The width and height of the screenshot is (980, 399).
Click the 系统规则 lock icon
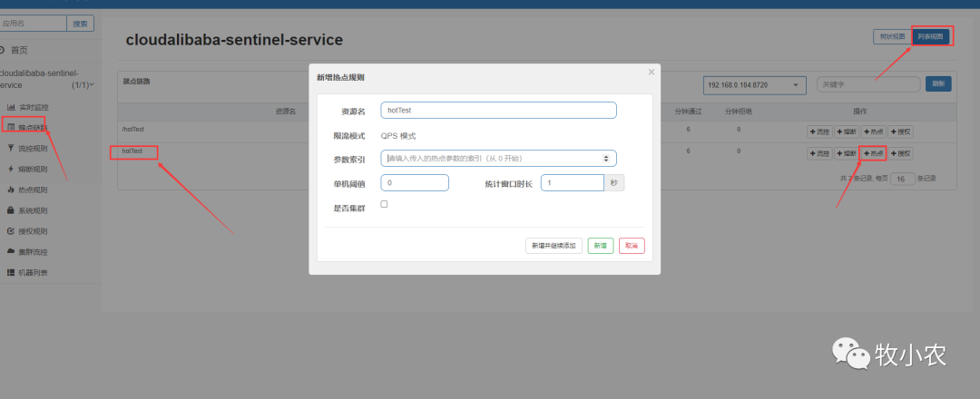[11, 210]
